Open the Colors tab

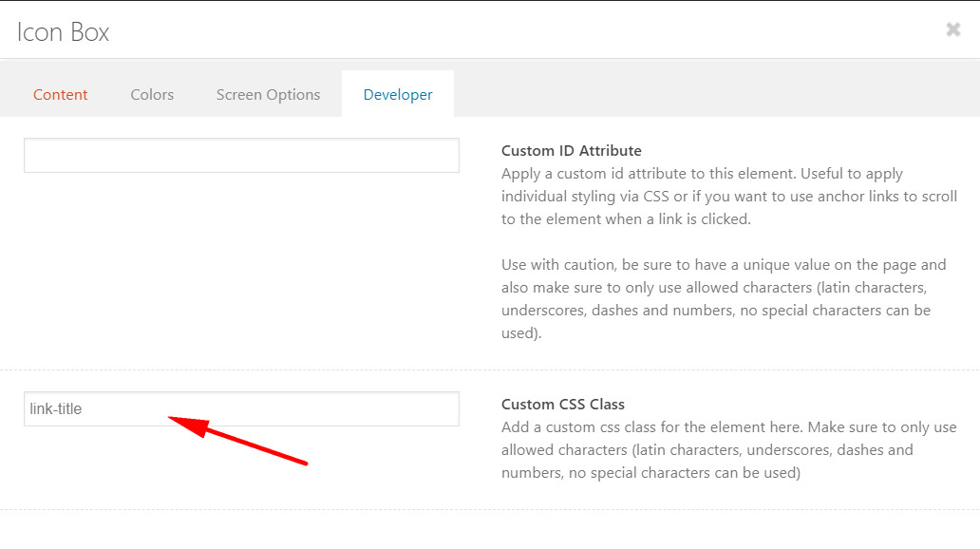point(152,94)
